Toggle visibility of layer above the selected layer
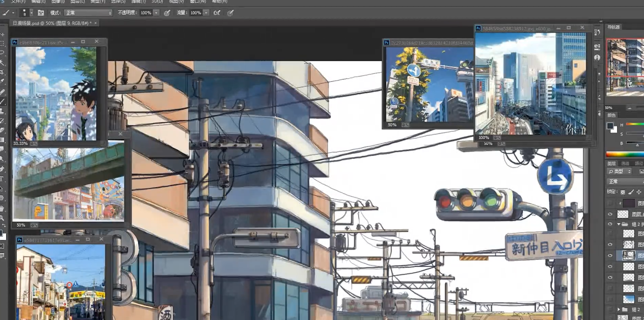This screenshot has width=644, height=320. pyautogui.click(x=610, y=244)
